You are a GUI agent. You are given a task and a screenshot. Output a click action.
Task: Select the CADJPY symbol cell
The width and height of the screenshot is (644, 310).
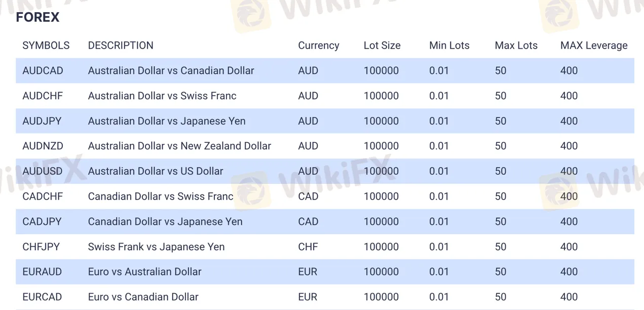pyautogui.click(x=42, y=221)
